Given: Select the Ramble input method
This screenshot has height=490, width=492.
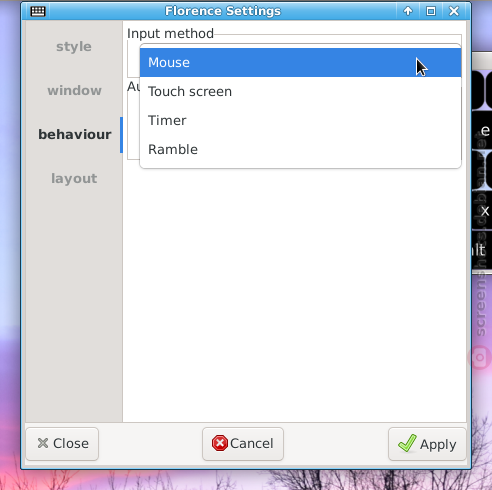Looking at the screenshot, I should click(x=300, y=150).
